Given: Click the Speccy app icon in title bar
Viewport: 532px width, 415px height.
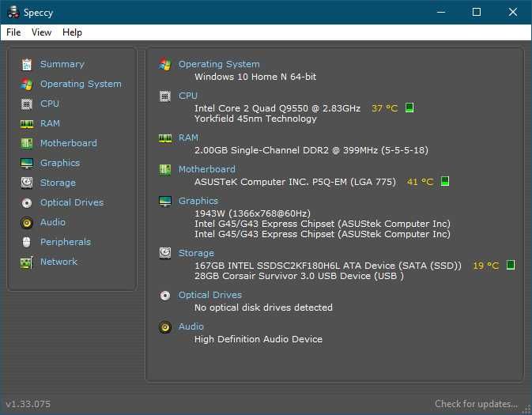Looking at the screenshot, I should (13, 12).
